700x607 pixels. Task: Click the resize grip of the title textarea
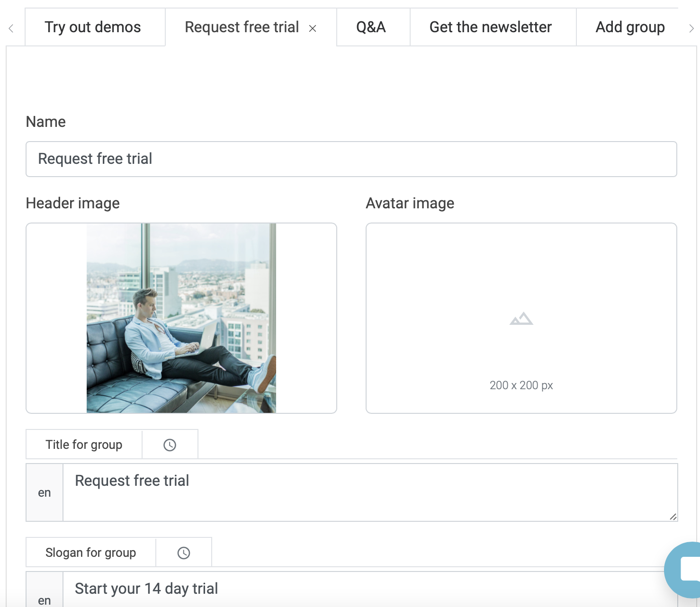coord(673,517)
